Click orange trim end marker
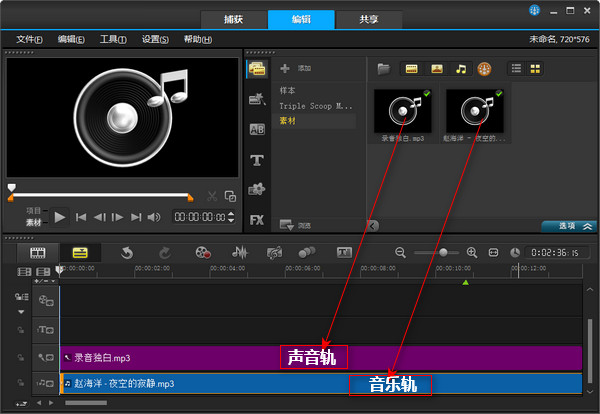Image resolution: width=600 pixels, height=414 pixels. pos(190,198)
